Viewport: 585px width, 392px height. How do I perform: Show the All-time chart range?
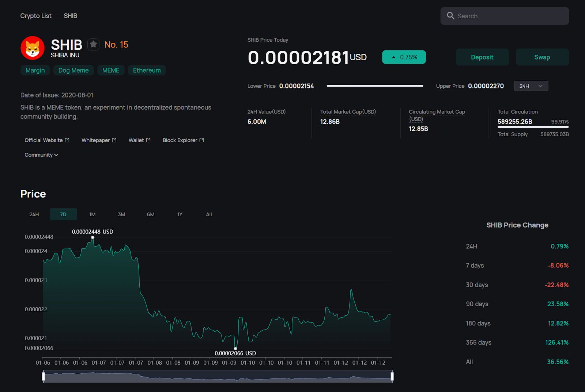click(x=209, y=214)
